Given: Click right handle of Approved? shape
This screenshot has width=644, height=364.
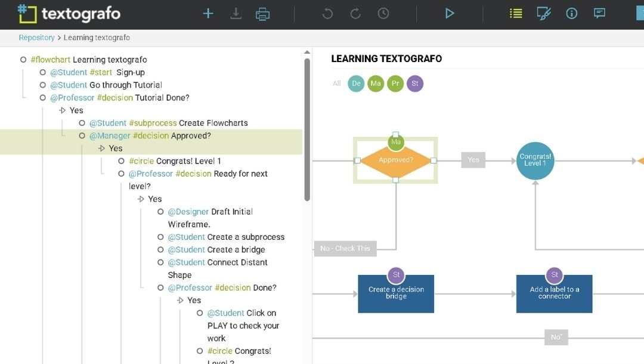Looking at the screenshot, I should pyautogui.click(x=434, y=161).
